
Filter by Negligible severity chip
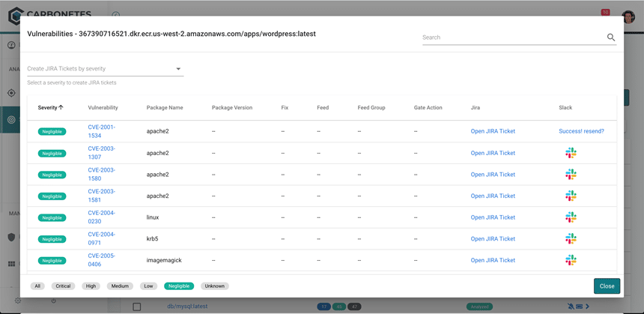pyautogui.click(x=179, y=286)
